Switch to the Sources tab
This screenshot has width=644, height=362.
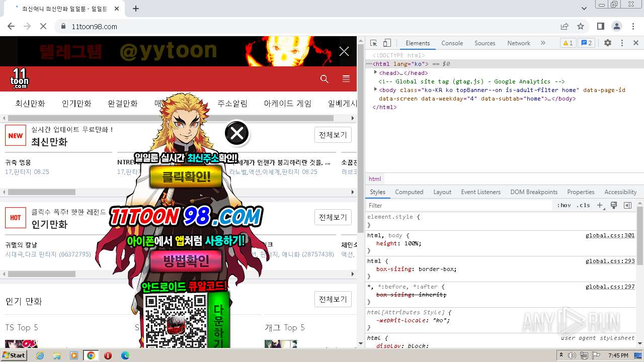pos(485,43)
